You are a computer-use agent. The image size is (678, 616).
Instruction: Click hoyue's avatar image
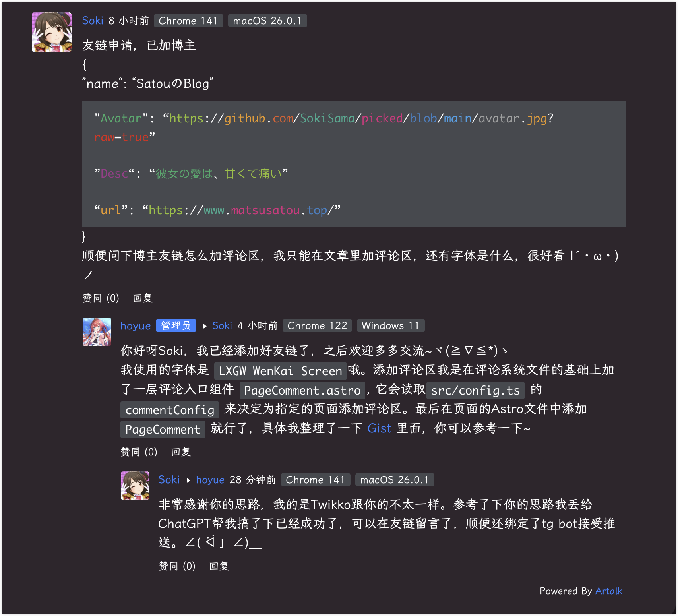(x=97, y=332)
